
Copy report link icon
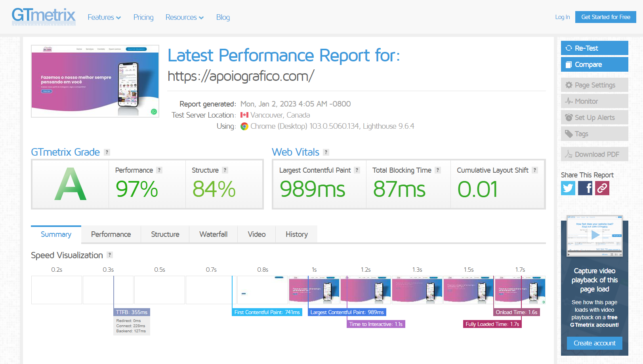pyautogui.click(x=602, y=188)
